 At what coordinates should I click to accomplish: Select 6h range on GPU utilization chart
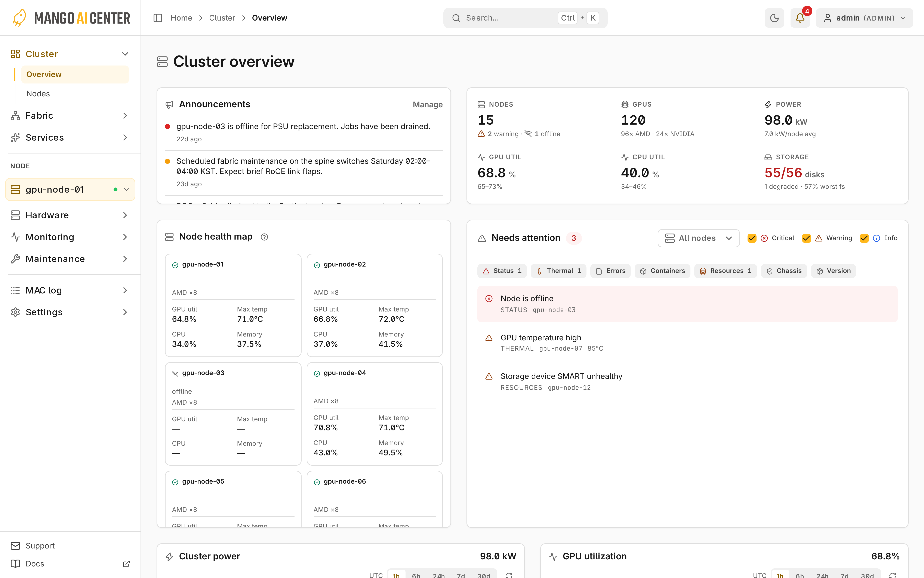pyautogui.click(x=800, y=575)
